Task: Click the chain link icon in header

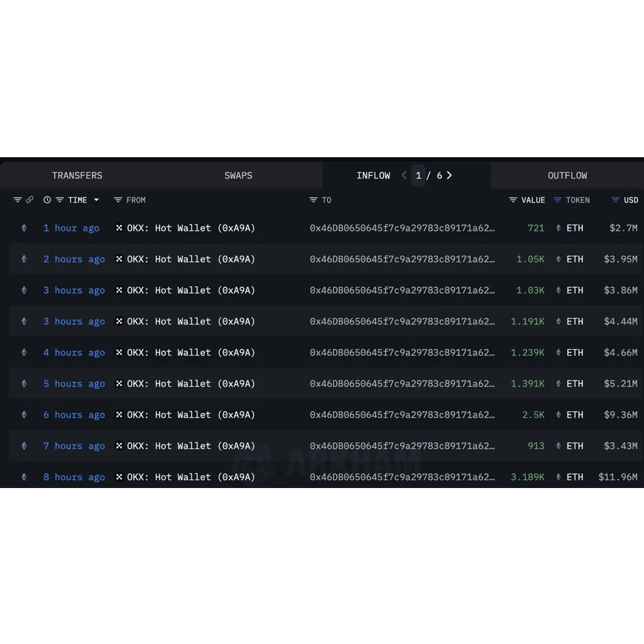Action: [30, 199]
